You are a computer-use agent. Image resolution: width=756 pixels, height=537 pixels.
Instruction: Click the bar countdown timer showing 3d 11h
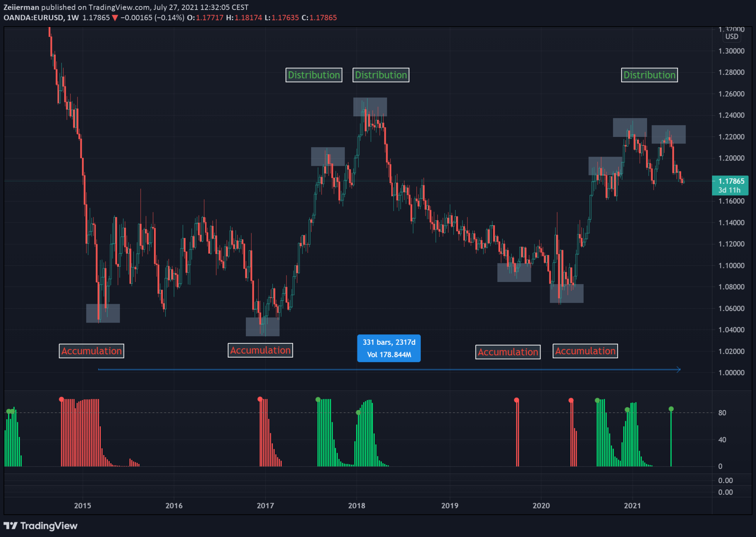729,190
